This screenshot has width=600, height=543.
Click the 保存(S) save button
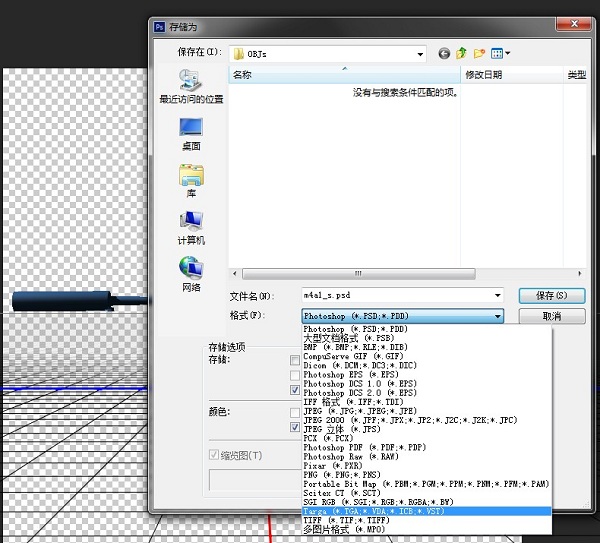click(x=552, y=295)
